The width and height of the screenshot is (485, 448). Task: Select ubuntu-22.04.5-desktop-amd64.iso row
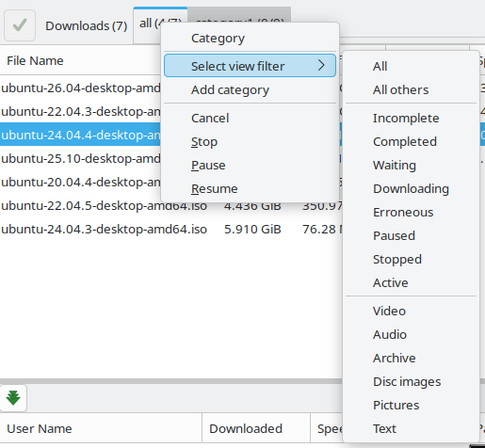[x=104, y=206]
